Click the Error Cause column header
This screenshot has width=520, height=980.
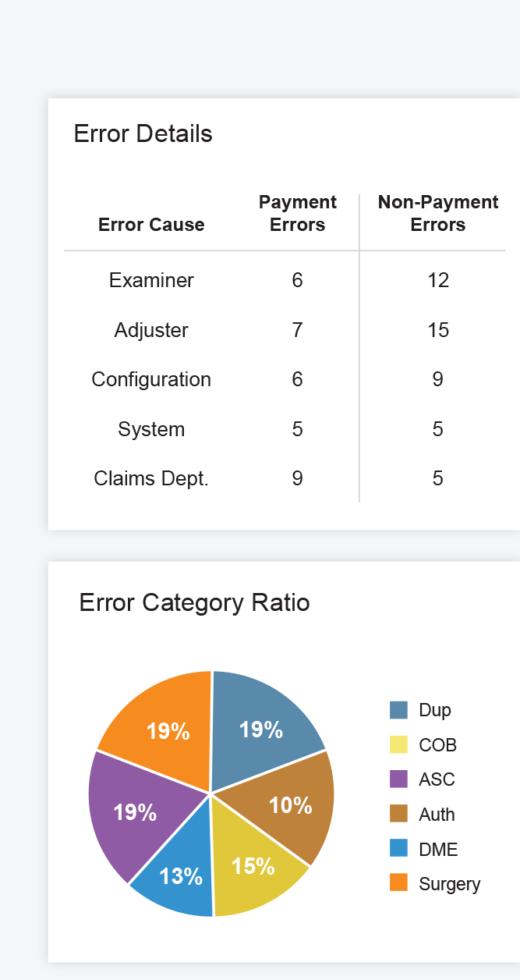click(x=151, y=225)
